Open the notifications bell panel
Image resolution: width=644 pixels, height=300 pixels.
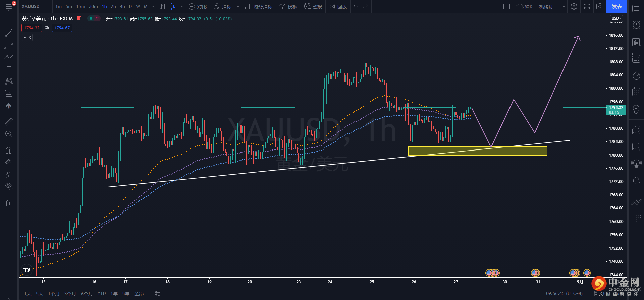coord(636,181)
